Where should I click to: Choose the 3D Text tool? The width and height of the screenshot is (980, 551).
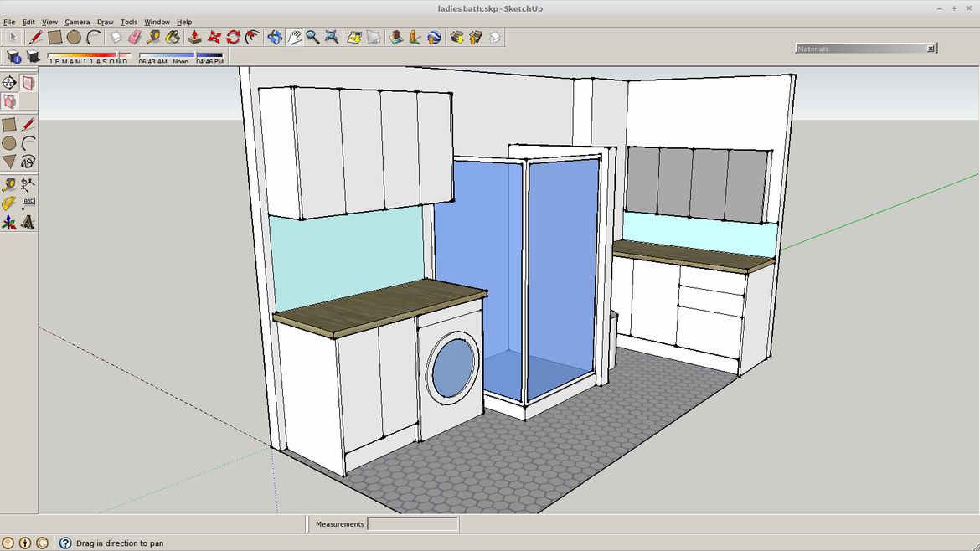click(28, 223)
